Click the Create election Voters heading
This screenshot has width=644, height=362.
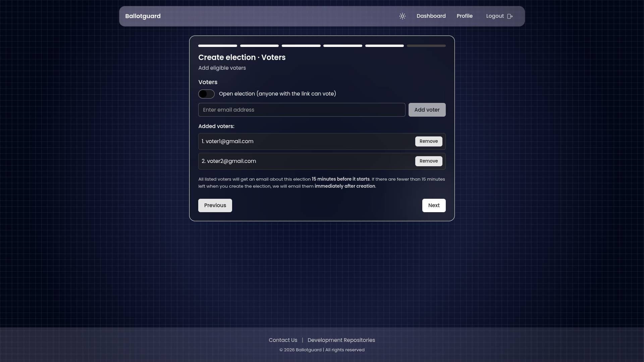242,57
